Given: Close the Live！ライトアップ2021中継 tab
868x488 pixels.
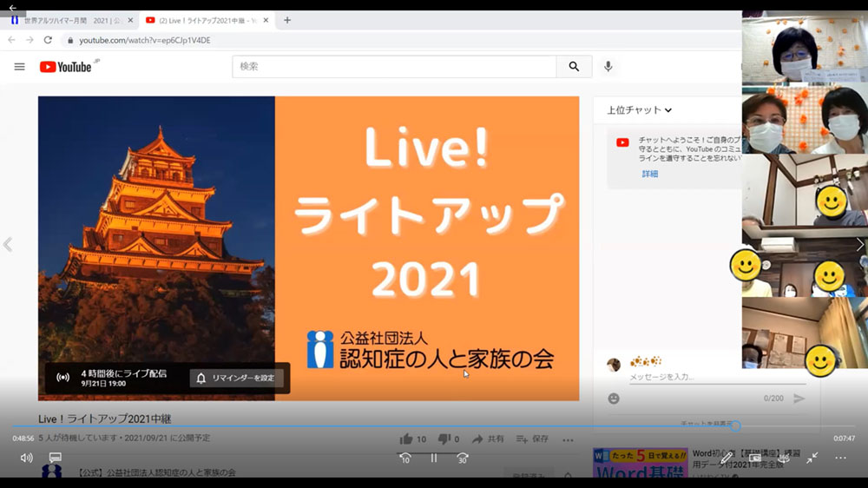Looking at the screenshot, I should click(266, 20).
